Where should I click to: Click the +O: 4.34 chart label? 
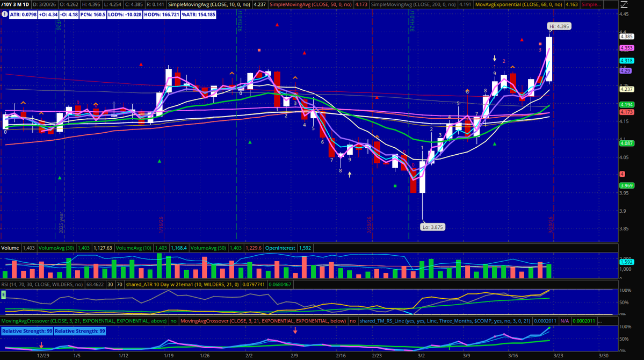(48, 15)
